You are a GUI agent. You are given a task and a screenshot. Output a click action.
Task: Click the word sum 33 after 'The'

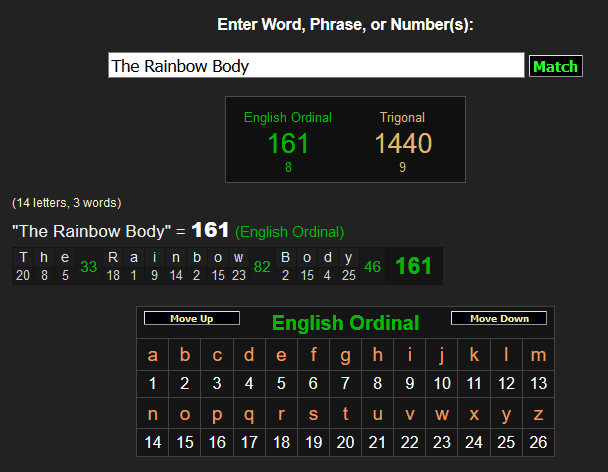(89, 267)
